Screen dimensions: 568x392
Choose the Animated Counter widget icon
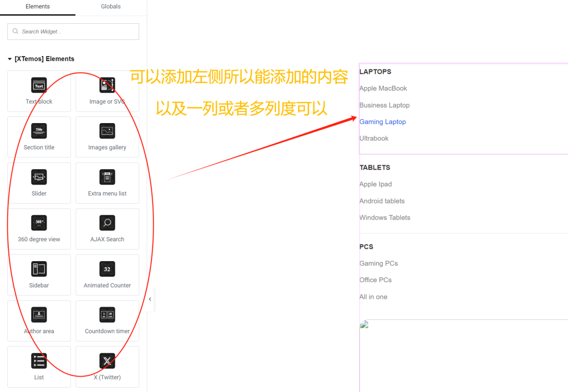pyautogui.click(x=107, y=269)
